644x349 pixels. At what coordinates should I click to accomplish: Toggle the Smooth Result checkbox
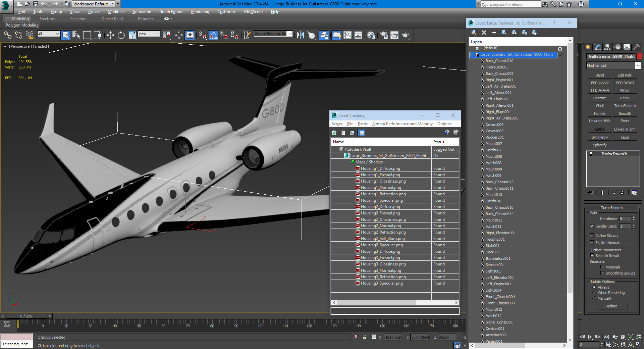[592, 255]
